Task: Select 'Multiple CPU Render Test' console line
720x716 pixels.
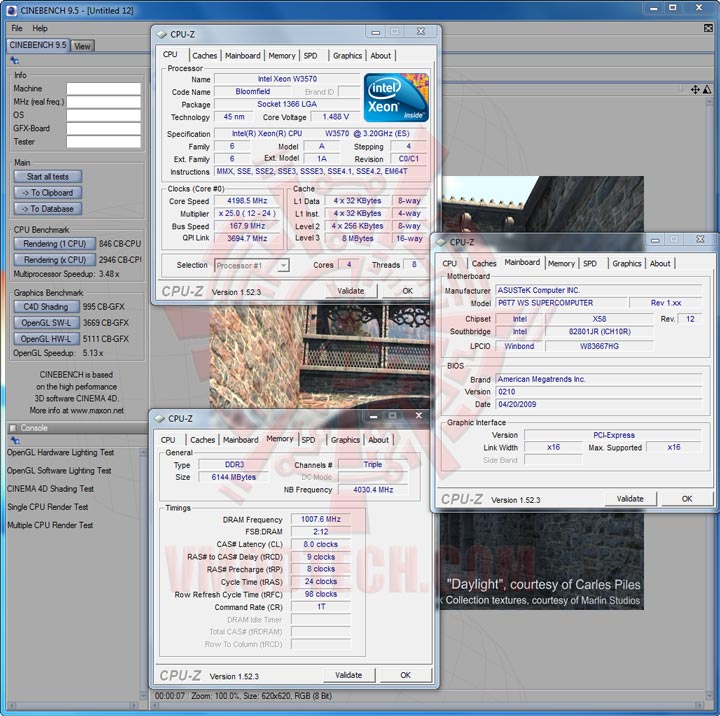Action: click(x=50, y=525)
